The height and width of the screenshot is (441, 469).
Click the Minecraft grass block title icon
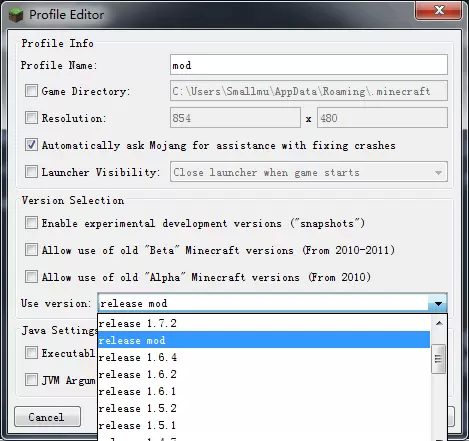[16, 15]
